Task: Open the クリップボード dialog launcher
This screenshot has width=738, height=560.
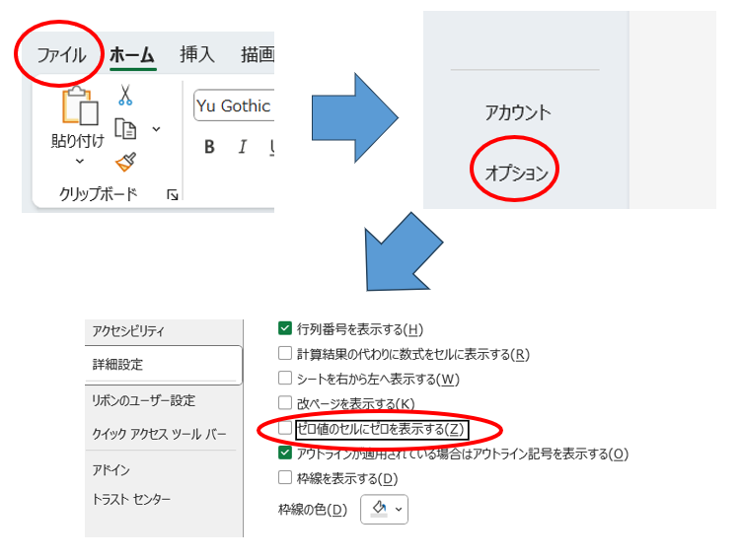Action: click(x=173, y=194)
